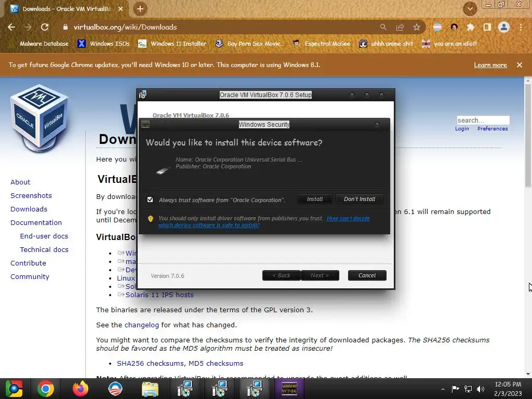Screen dimensions: 532x399
Task: Open the volume speaker tray icon
Action: coord(481,389)
